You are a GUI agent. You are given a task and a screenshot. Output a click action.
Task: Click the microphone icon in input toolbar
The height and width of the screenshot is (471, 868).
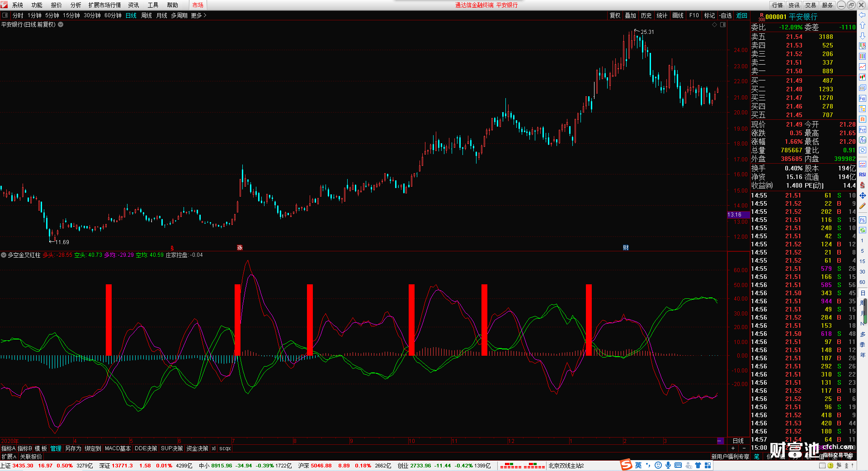tap(668, 465)
